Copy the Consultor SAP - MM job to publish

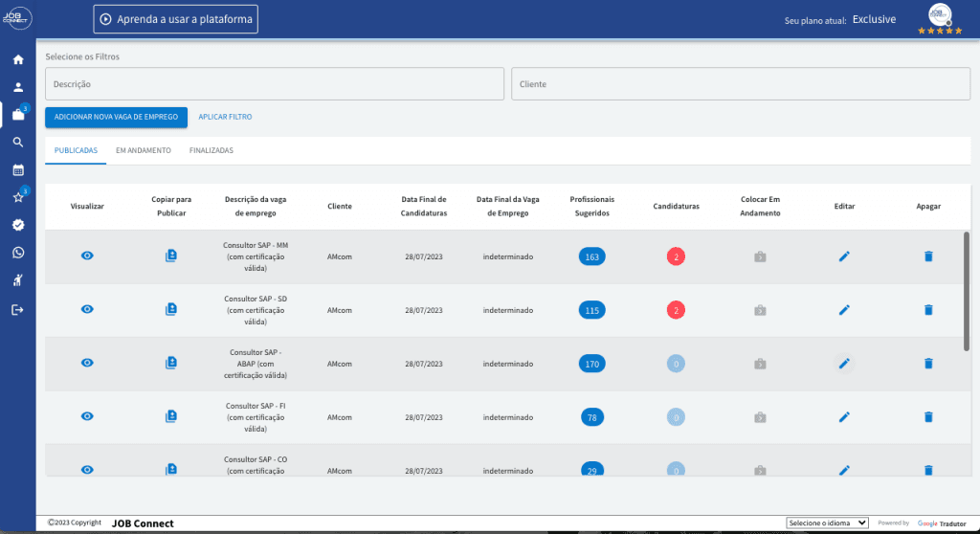[x=170, y=256]
